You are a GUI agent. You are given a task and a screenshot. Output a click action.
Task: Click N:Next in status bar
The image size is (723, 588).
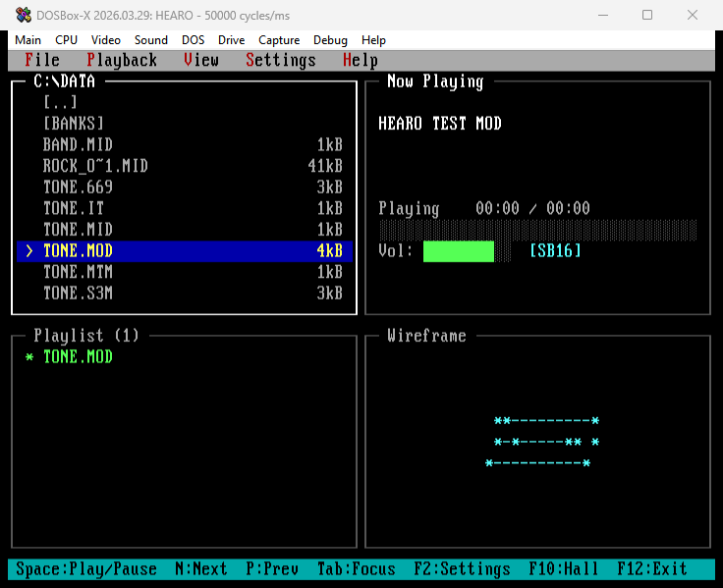201,569
